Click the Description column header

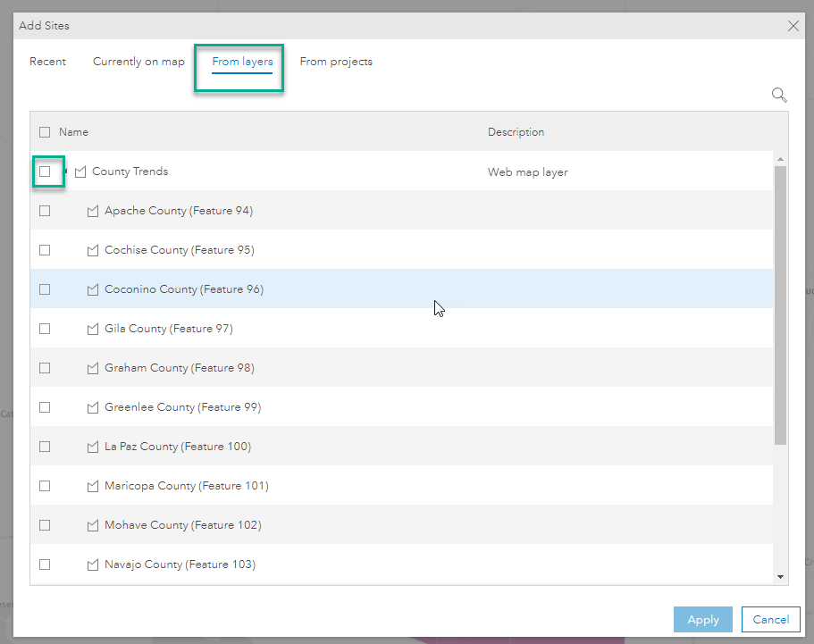point(516,132)
